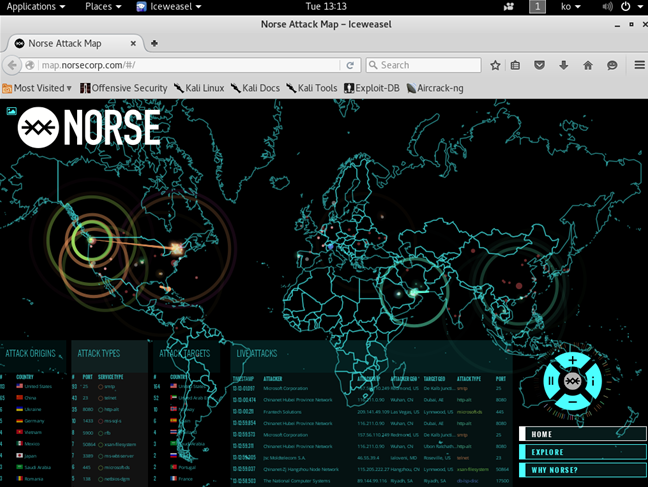Viewport: 648px width, 487px height.
Task: Toggle the telnet service type circle
Action: coord(100,398)
